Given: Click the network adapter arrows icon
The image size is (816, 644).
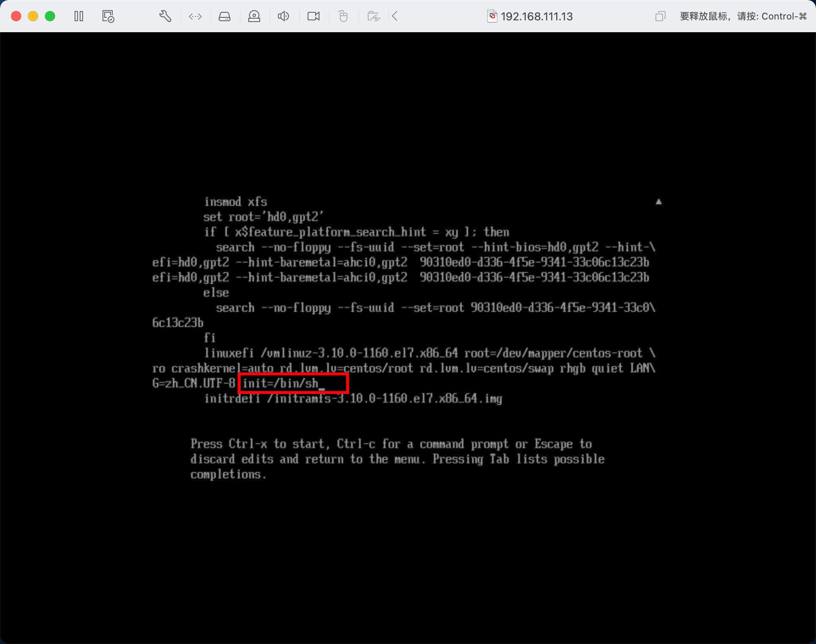Looking at the screenshot, I should coord(195,17).
